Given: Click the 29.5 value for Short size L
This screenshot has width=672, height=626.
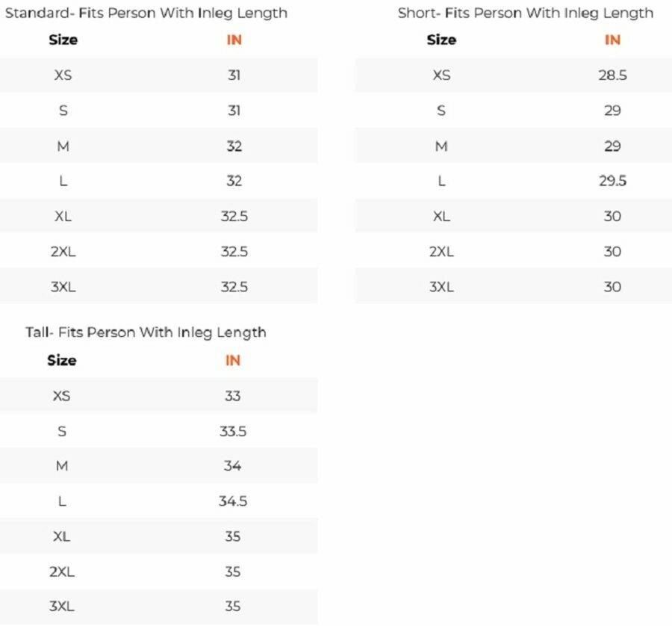Looking at the screenshot, I should pos(612,181).
